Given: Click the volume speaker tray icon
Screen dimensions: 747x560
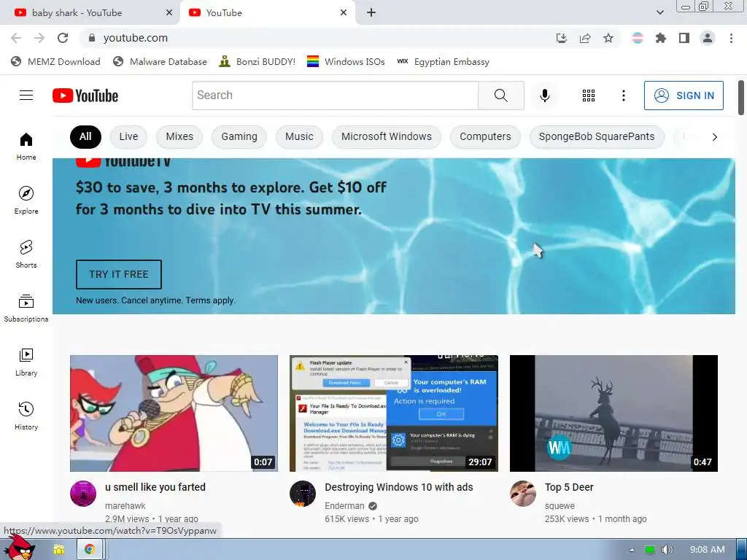Looking at the screenshot, I should click(x=667, y=550).
